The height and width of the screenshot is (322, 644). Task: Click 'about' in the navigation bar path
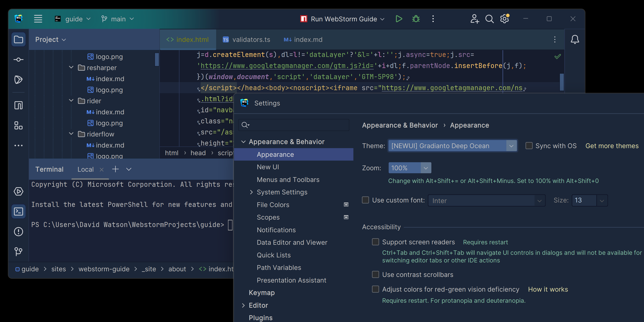(x=177, y=269)
